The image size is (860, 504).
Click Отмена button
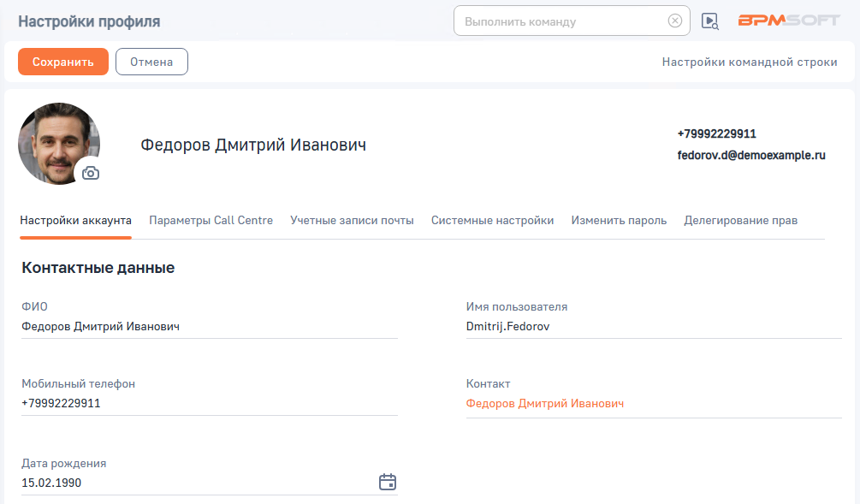click(151, 62)
